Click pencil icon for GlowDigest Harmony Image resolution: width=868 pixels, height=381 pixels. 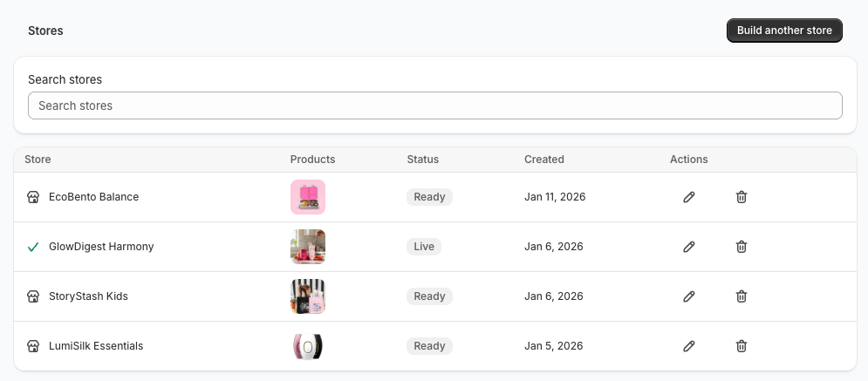[689, 247]
